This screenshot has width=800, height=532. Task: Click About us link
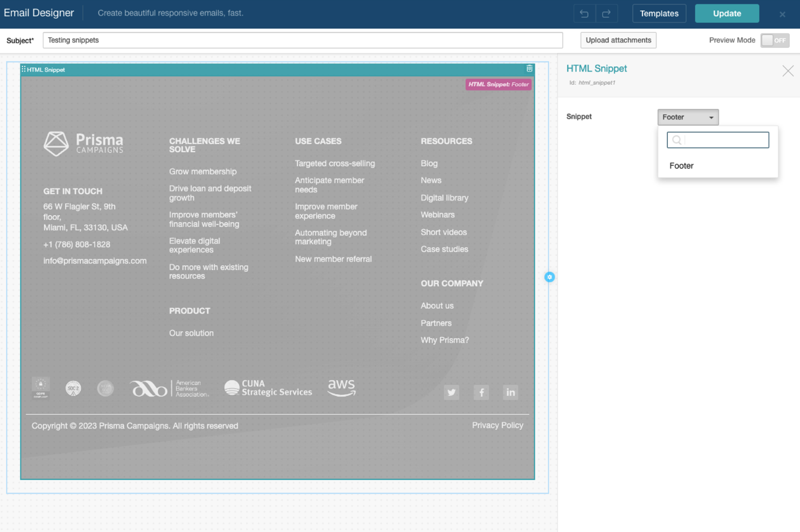[437, 306]
